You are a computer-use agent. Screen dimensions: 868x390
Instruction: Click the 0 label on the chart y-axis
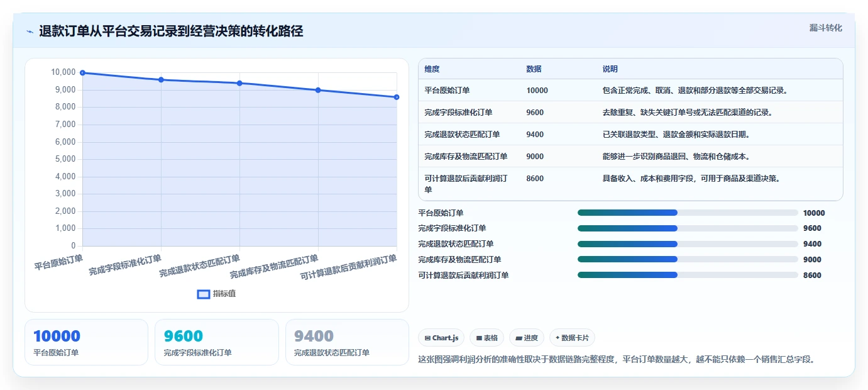pyautogui.click(x=74, y=246)
